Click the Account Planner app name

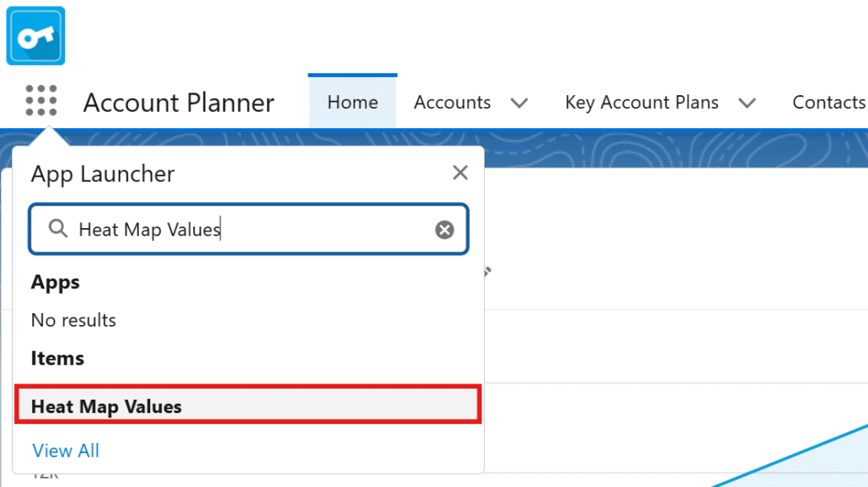click(179, 103)
